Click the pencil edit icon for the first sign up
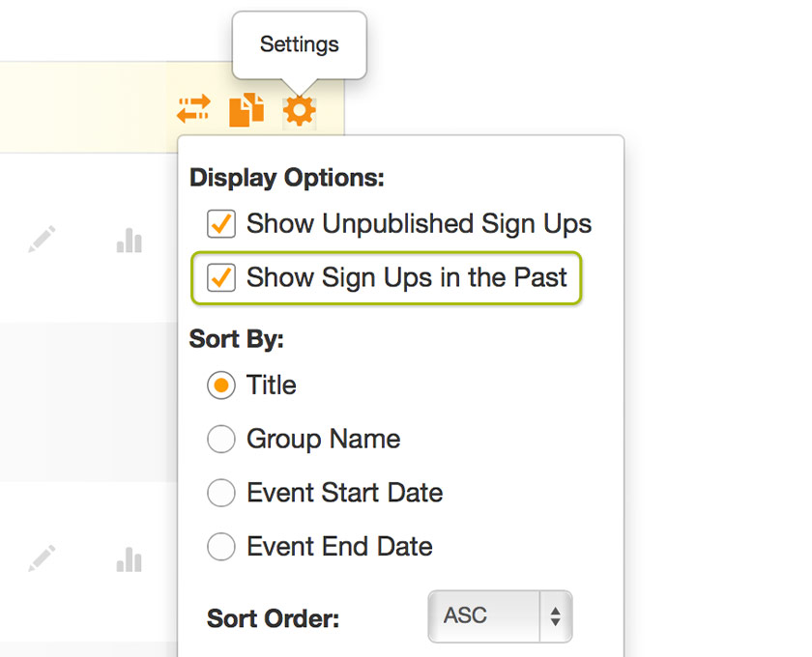 click(43, 239)
